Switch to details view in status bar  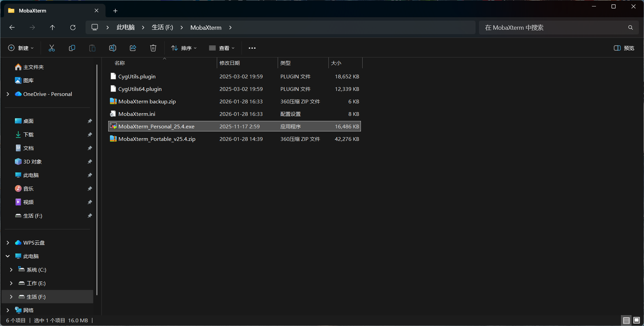pos(626,320)
